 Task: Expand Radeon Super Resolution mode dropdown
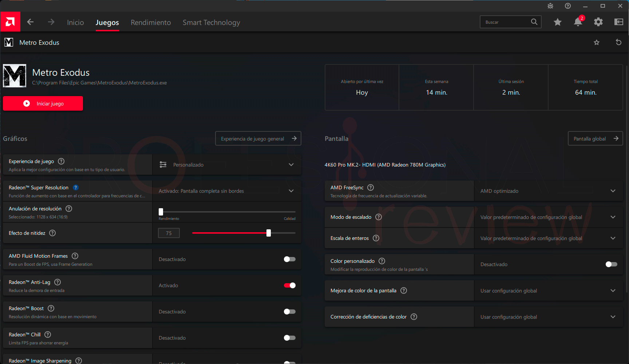[227, 191]
